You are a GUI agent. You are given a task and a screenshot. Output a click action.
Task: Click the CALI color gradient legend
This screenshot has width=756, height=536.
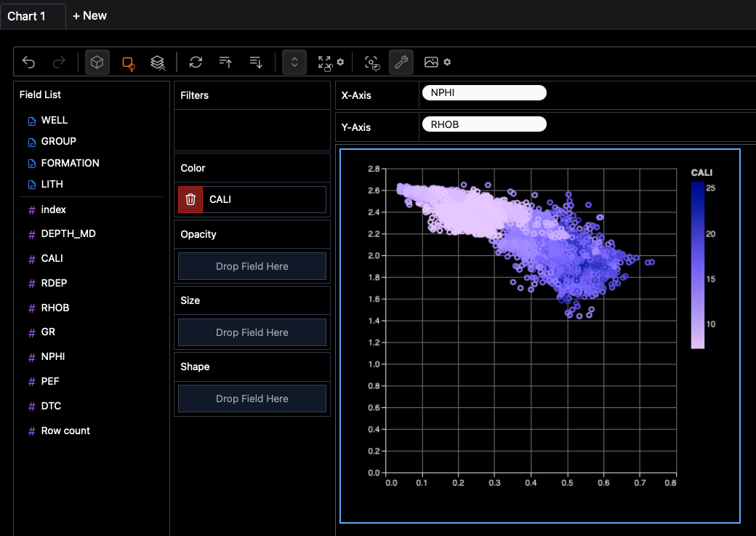click(x=697, y=265)
